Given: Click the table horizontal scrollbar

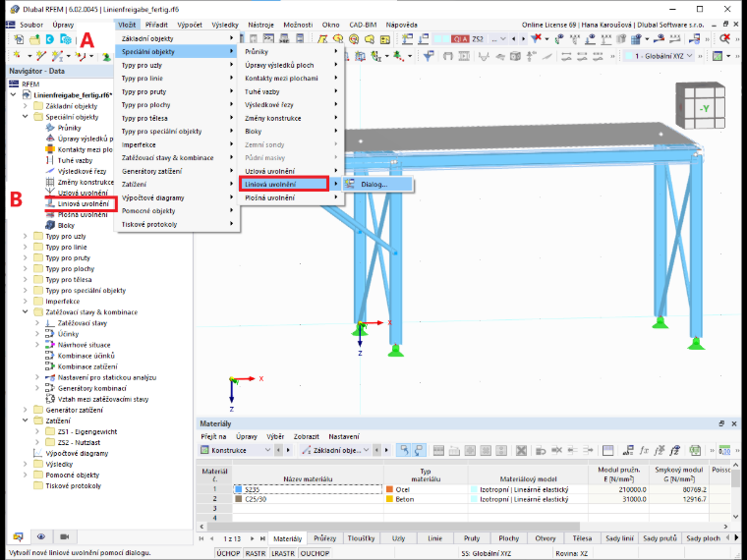Looking at the screenshot, I should tap(393, 527).
